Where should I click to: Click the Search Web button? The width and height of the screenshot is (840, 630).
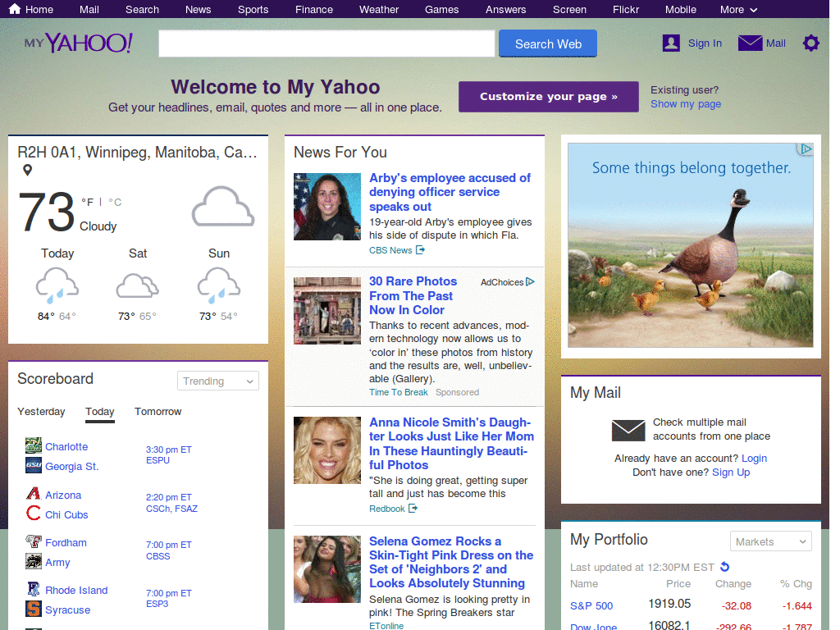coord(547,43)
